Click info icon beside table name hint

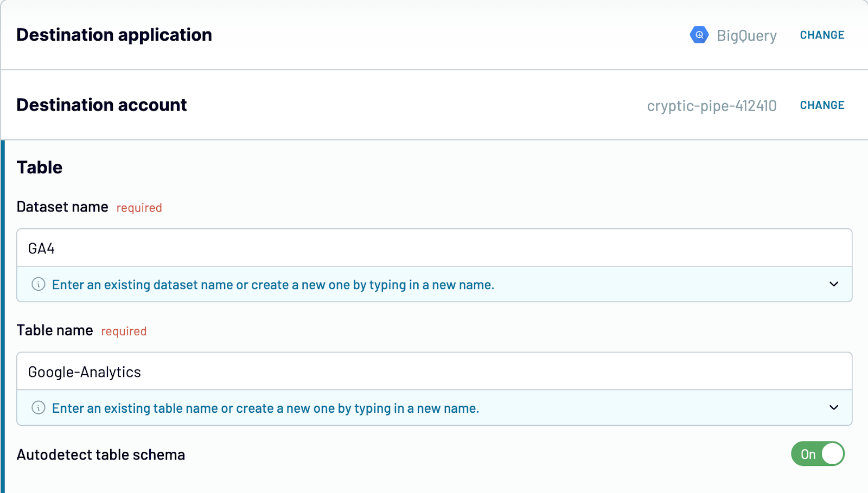point(39,408)
